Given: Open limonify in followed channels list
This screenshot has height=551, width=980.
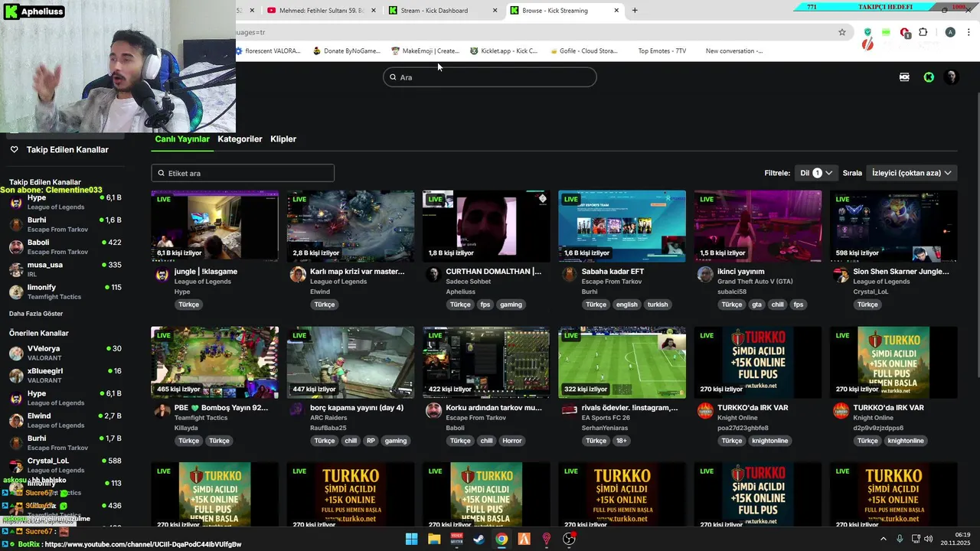Looking at the screenshot, I should pyautogui.click(x=66, y=292).
